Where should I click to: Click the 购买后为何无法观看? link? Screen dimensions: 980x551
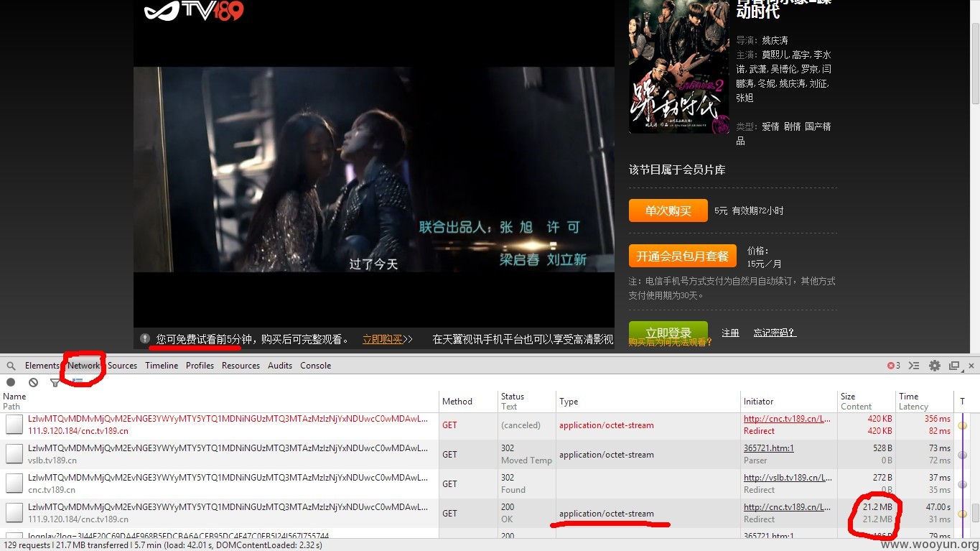click(x=670, y=343)
